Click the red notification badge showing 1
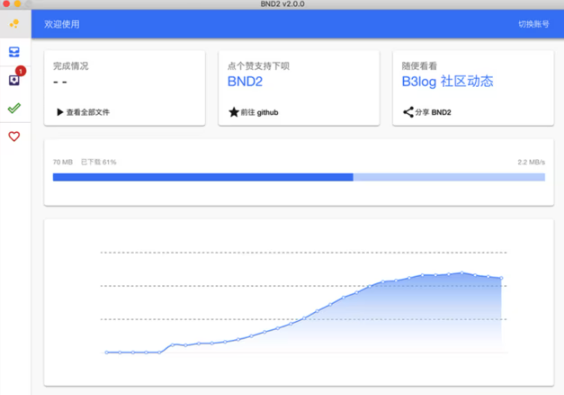This screenshot has width=564, height=395. click(x=21, y=71)
